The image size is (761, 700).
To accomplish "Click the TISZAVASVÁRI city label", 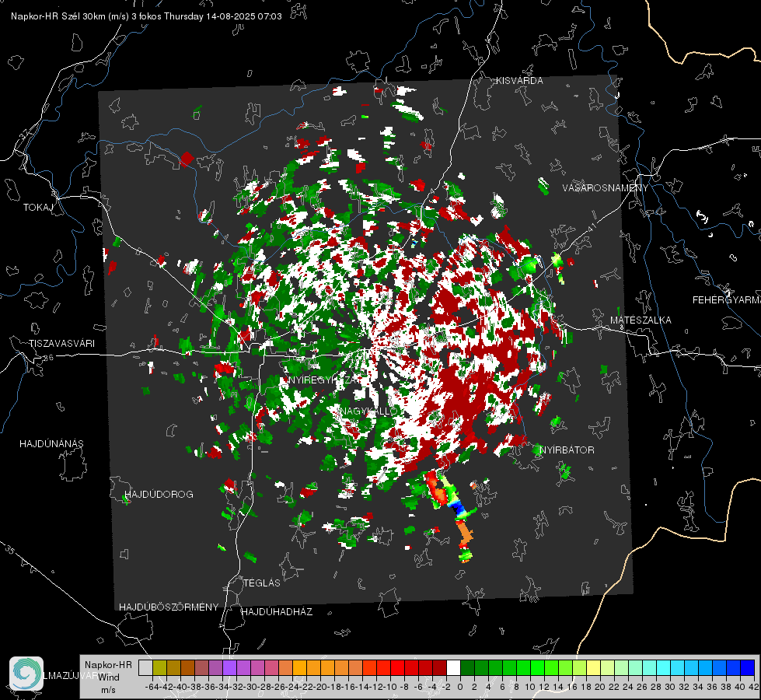I will coord(61,344).
